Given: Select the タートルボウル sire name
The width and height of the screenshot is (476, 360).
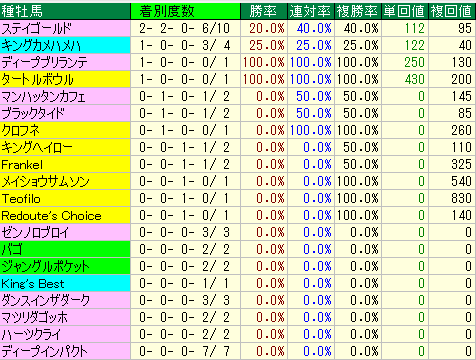Looking at the screenshot, I should (x=37, y=79).
